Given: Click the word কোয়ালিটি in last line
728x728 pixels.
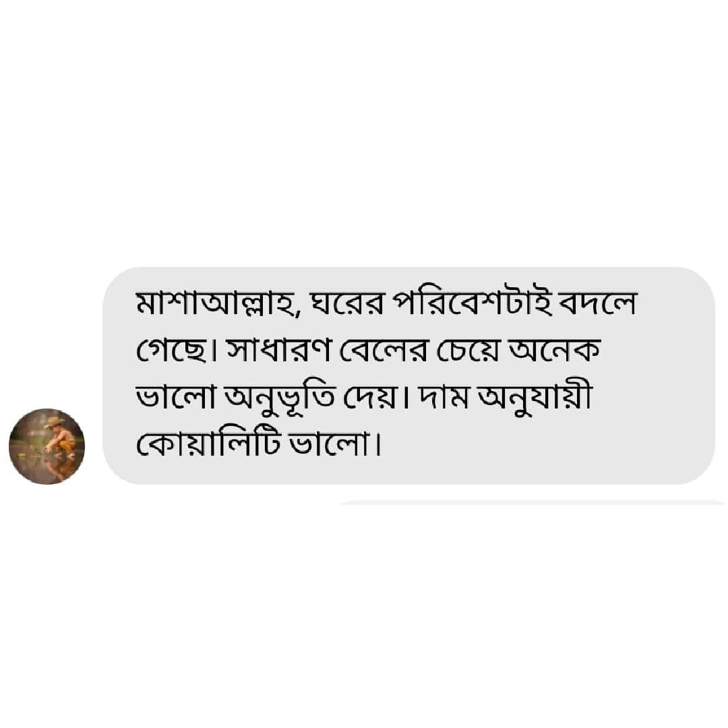Looking at the screenshot, I should pyautogui.click(x=208, y=445).
